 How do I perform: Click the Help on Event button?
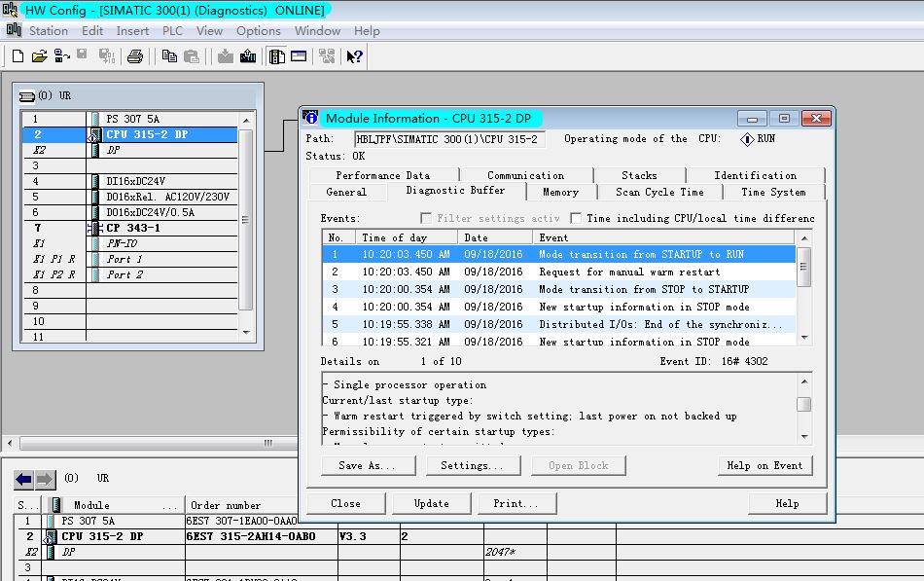764,465
